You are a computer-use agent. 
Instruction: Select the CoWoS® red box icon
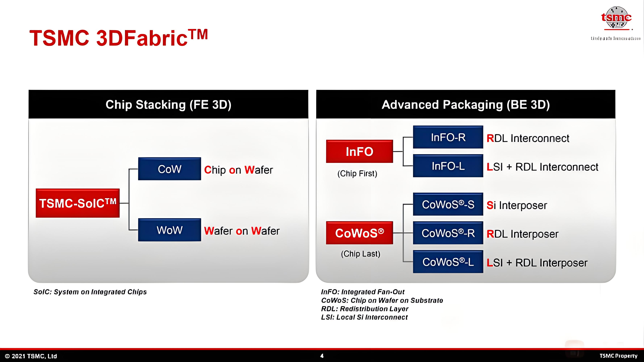pyautogui.click(x=359, y=233)
